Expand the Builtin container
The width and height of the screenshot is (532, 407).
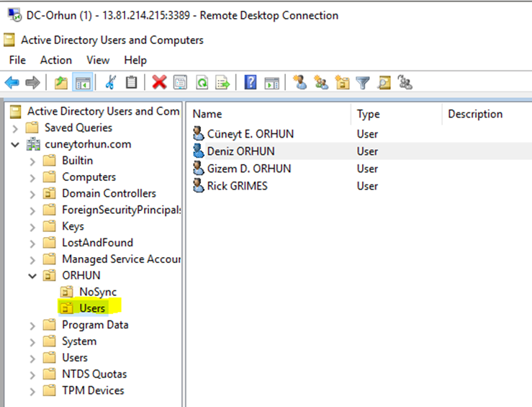point(32,161)
